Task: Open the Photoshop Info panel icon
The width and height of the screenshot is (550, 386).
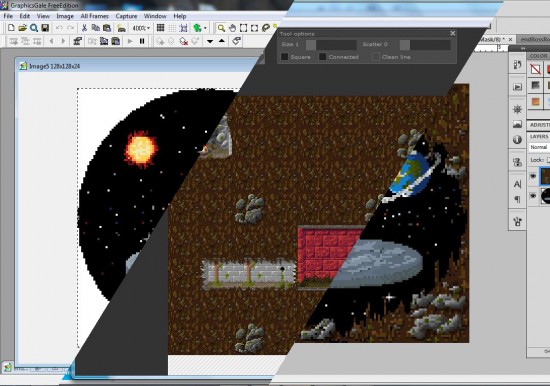Action: coord(517,140)
